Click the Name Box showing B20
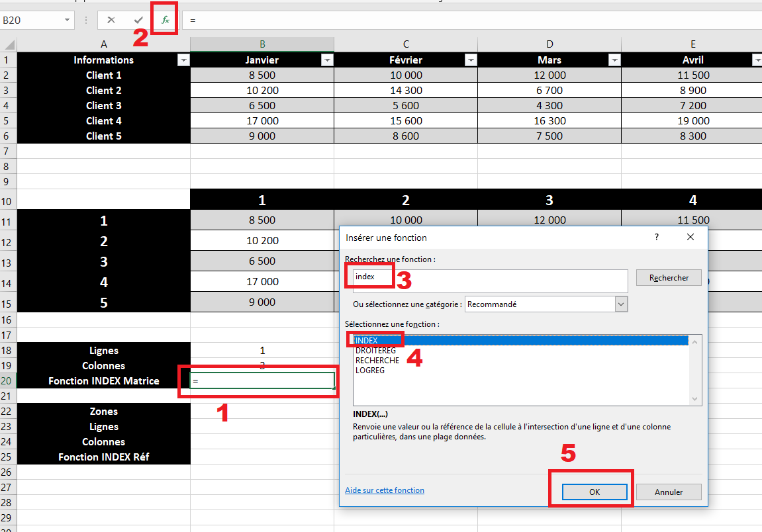The width and height of the screenshot is (762, 532). pyautogui.click(x=31, y=20)
